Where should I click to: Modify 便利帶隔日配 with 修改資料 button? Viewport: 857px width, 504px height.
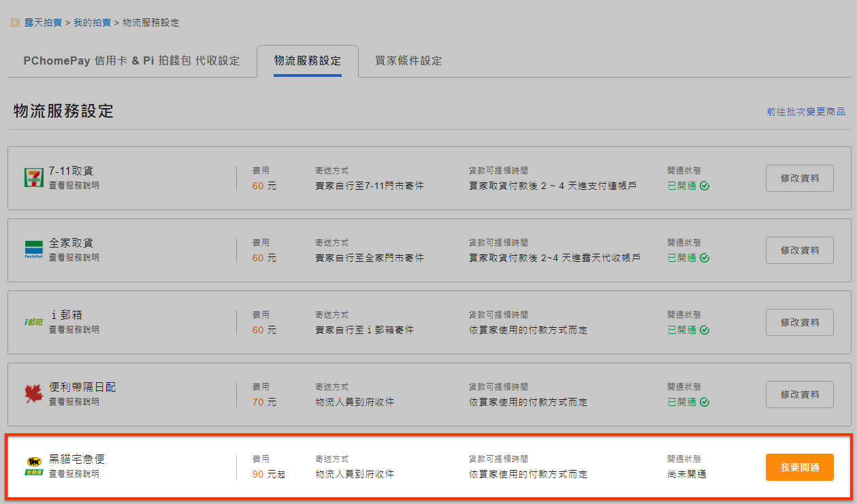pos(799,394)
